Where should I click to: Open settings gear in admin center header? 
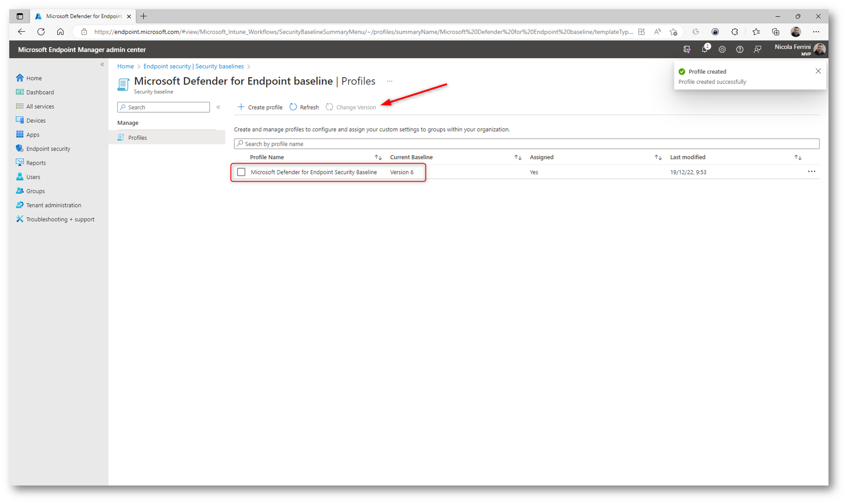click(x=722, y=50)
